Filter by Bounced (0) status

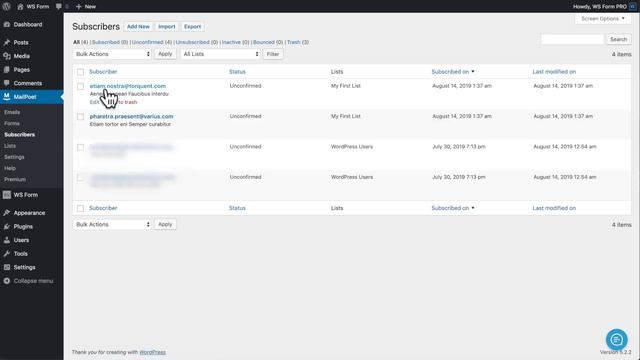[x=268, y=42]
